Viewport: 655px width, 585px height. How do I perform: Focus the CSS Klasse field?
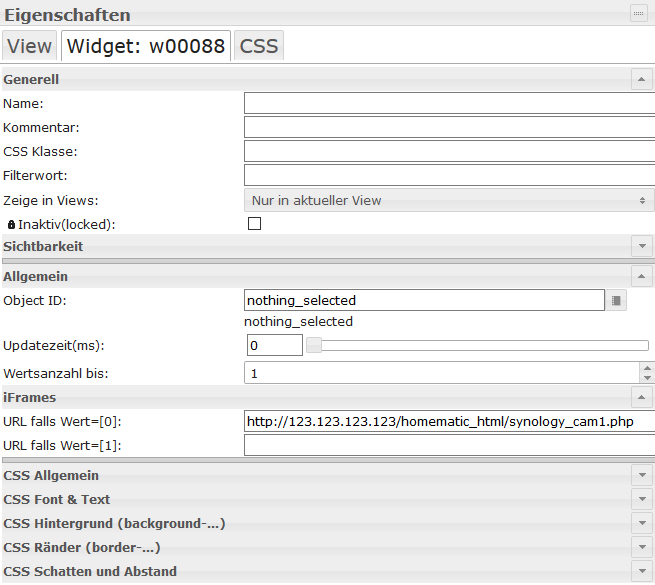tap(449, 151)
